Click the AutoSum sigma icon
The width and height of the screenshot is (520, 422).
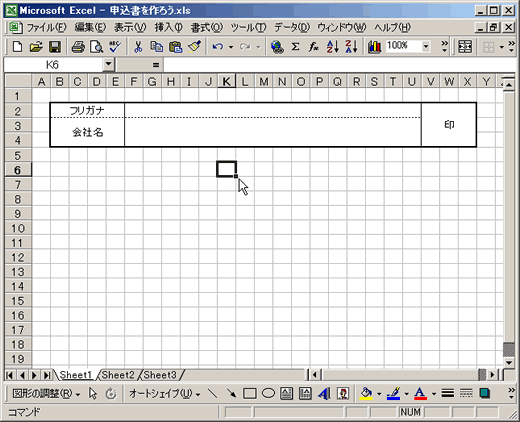[295, 47]
